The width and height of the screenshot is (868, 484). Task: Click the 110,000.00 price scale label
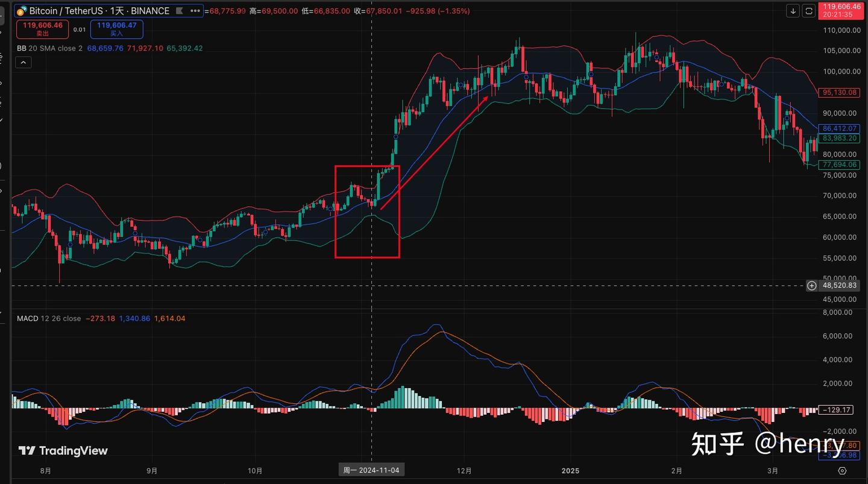(841, 30)
